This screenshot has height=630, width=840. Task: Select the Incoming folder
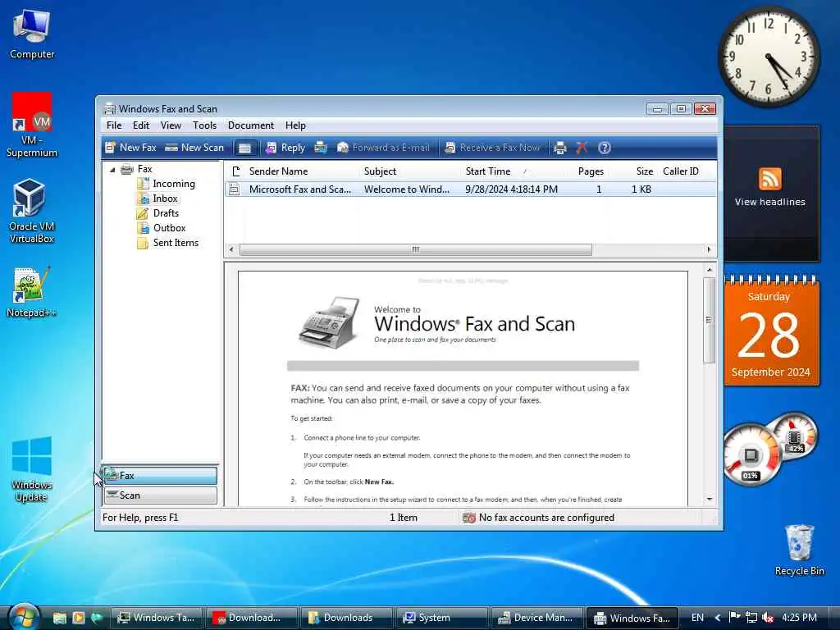[x=167, y=184]
